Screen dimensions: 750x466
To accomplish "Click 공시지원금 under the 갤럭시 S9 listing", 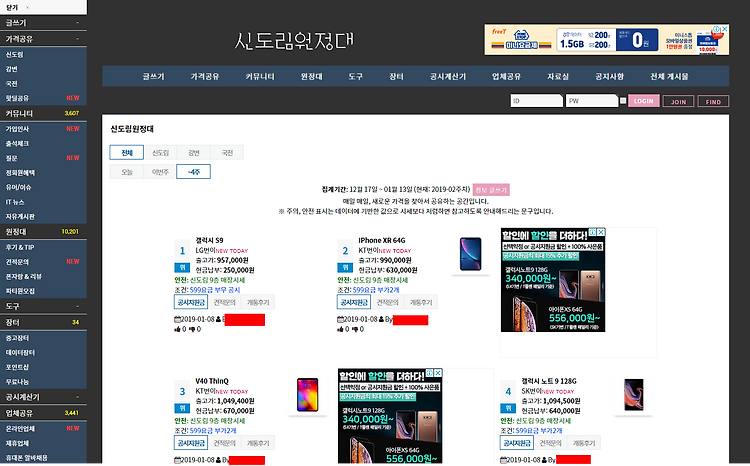I will click(x=191, y=302).
